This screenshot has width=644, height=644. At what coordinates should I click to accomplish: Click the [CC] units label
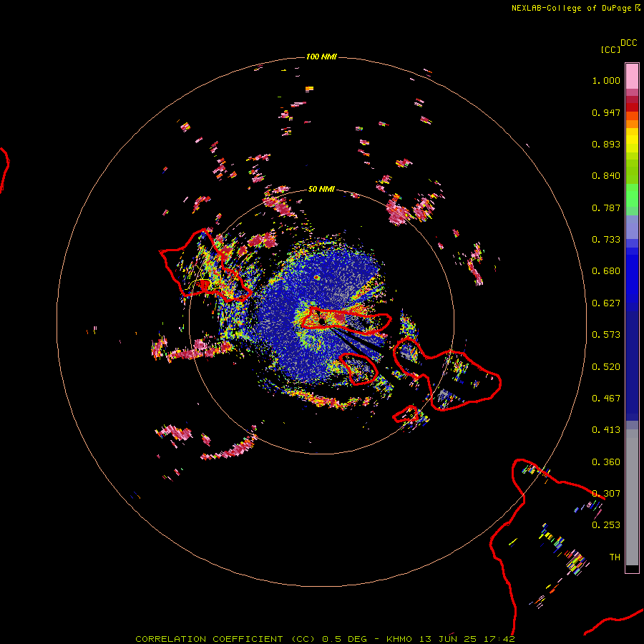click(610, 49)
